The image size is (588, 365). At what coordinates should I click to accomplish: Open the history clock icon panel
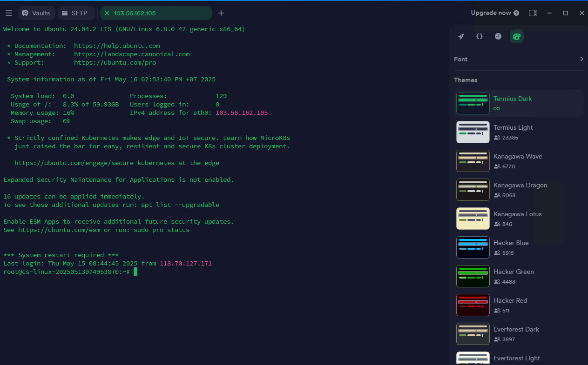click(498, 36)
